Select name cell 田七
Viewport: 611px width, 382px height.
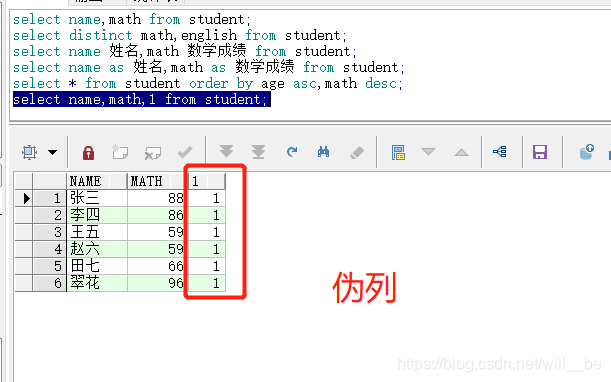(x=97, y=266)
